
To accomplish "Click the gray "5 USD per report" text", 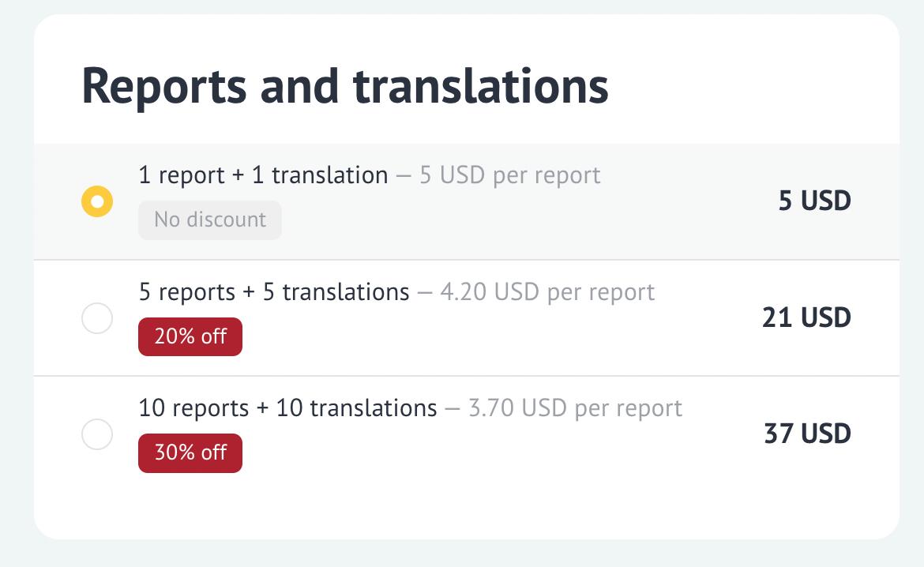I will click(509, 175).
